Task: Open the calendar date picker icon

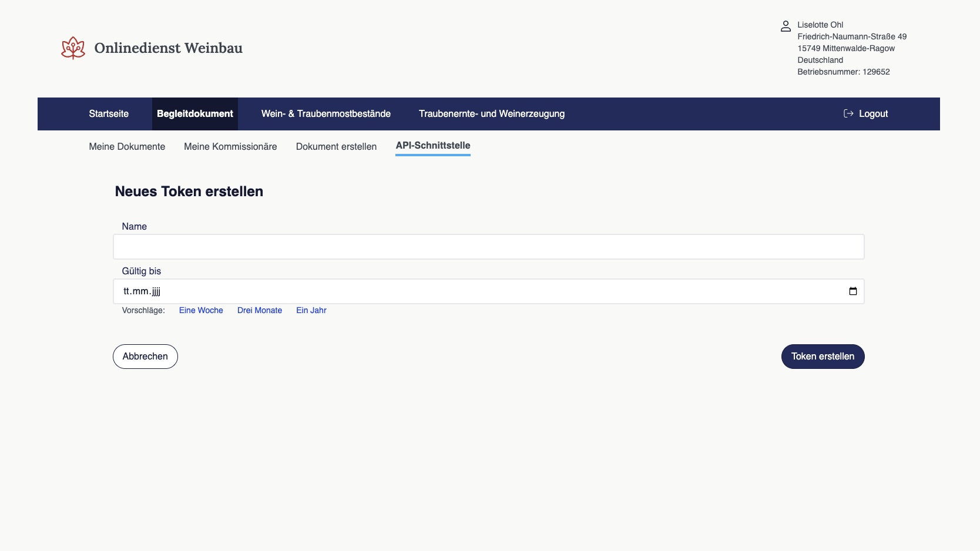Action: (853, 291)
